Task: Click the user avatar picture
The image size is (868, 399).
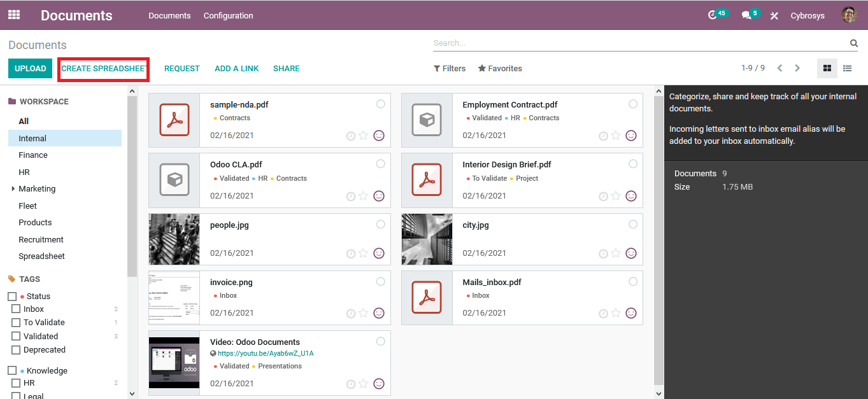Action: pyautogui.click(x=850, y=15)
